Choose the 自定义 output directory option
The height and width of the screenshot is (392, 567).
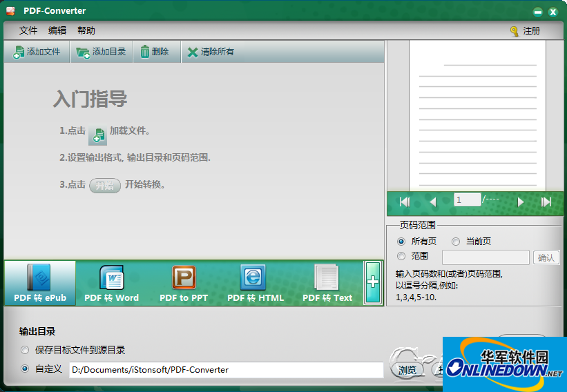[x=25, y=369]
